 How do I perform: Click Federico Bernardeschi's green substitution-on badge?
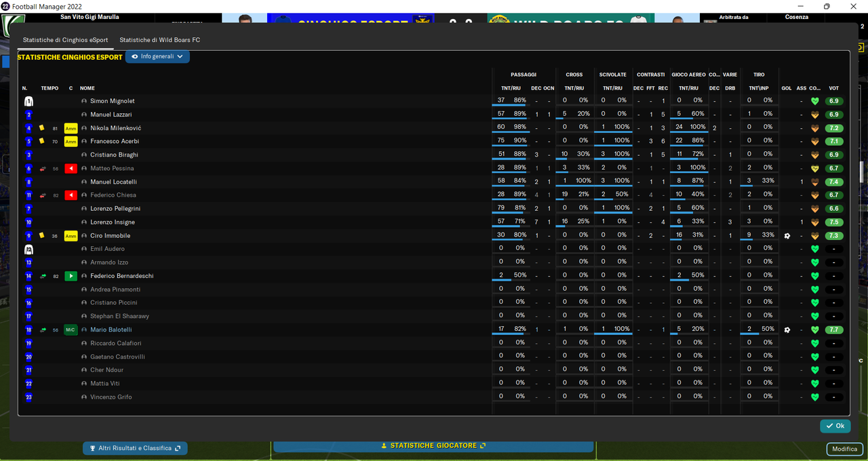[71, 276]
